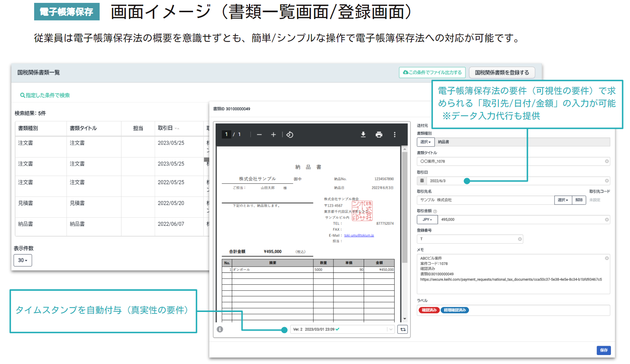Open calendar icon for 取引日 field

(x=422, y=181)
